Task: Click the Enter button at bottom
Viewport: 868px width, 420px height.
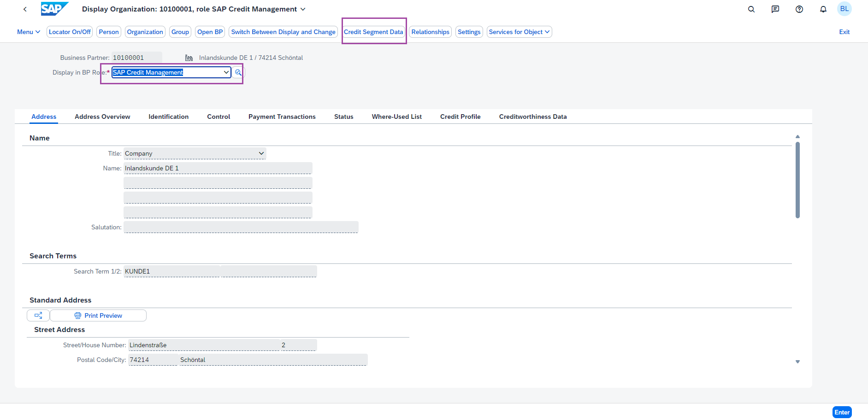Action: (x=842, y=412)
